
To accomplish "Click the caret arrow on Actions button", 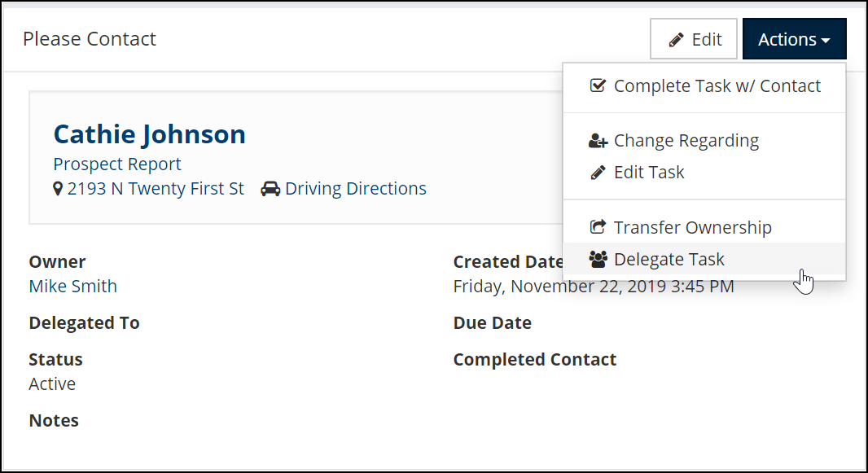I will coord(826,41).
